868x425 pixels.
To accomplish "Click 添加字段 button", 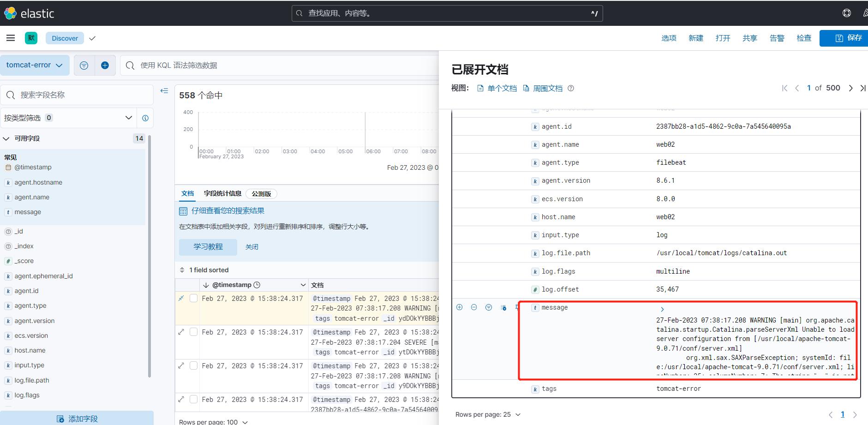I will pos(77,419).
